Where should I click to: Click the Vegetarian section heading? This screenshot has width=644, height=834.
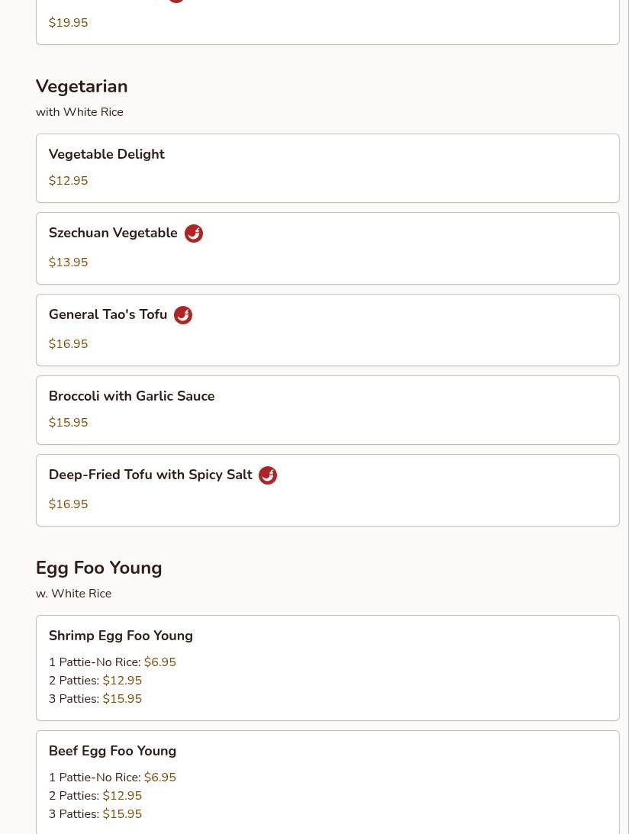coord(82,86)
